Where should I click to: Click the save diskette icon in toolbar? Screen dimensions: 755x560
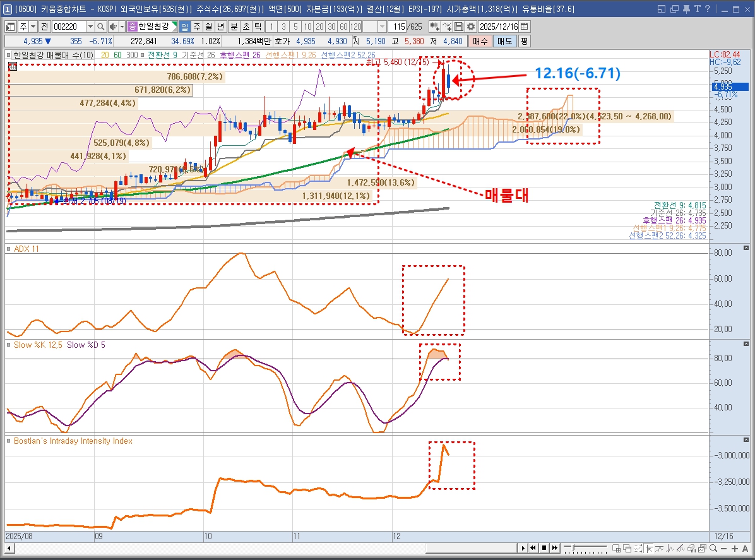coord(459,27)
